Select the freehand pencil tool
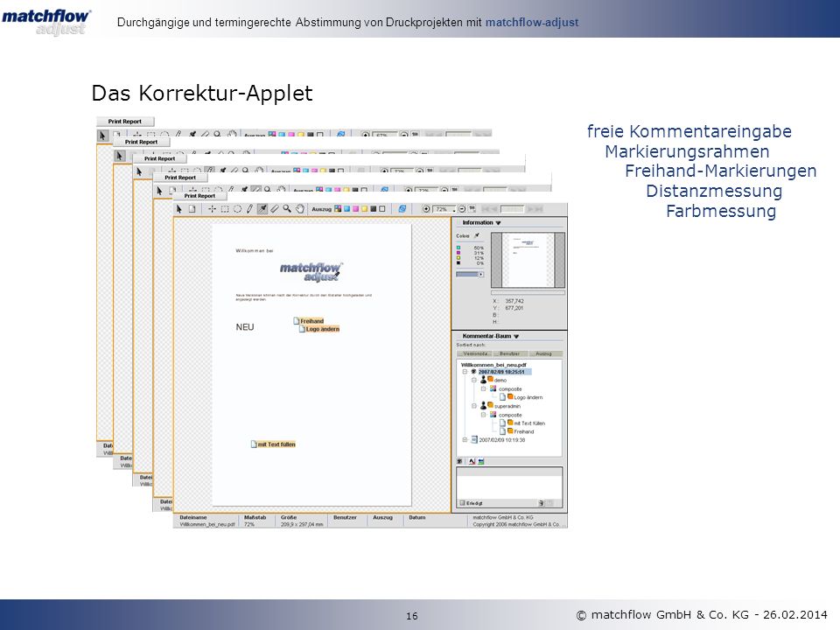The image size is (840, 630). pos(249,209)
